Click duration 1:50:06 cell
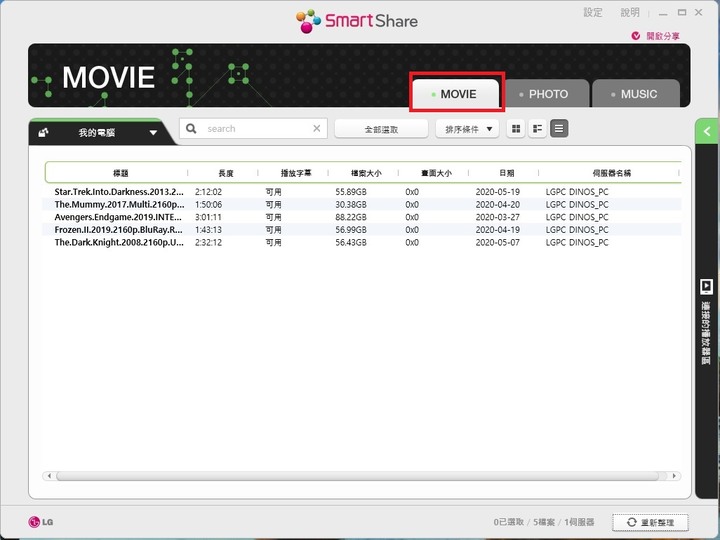The width and height of the screenshot is (720, 540). tap(208, 204)
